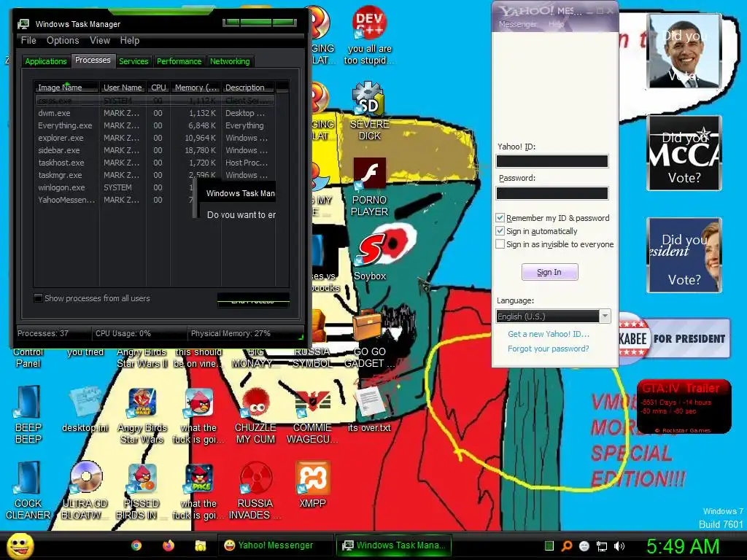Launch the XMPP (XAMPP) desktop icon
The height and width of the screenshot is (560, 747).
tap(312, 478)
